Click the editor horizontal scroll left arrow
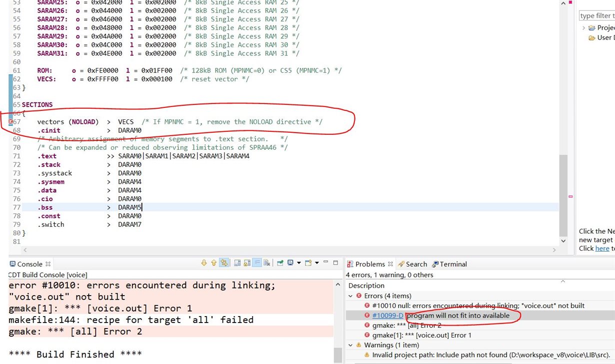The height and width of the screenshot is (364, 615). [x=25, y=250]
